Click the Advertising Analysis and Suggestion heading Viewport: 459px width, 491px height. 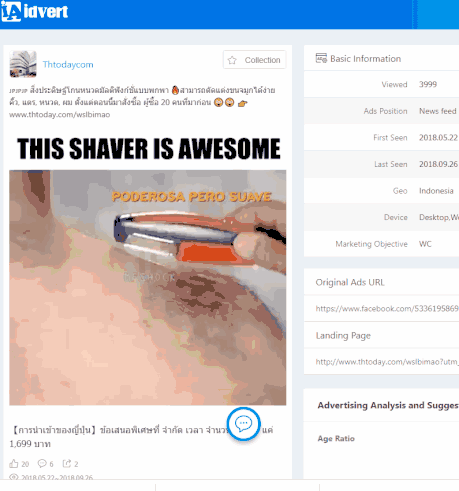click(x=388, y=405)
